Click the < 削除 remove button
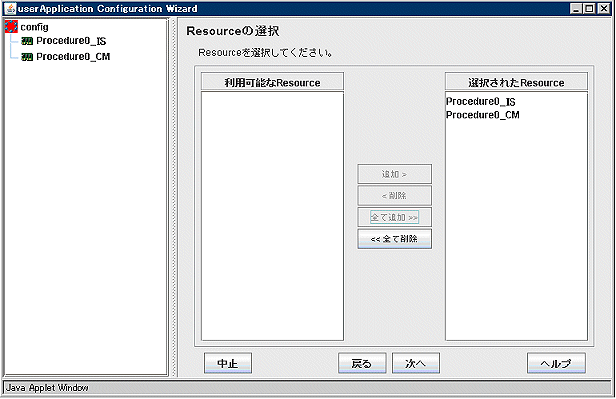Screen dimensions: 616x399 click(394, 196)
